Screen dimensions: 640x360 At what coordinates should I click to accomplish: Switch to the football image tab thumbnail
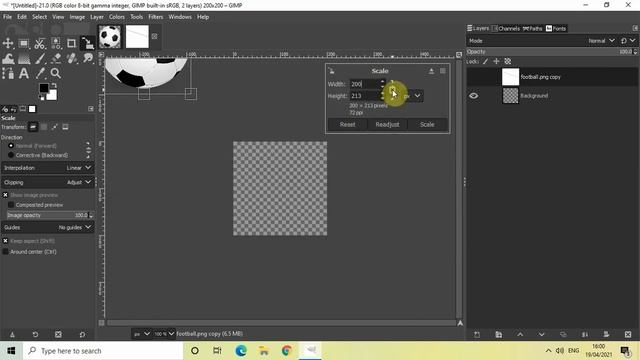click(x=110, y=37)
